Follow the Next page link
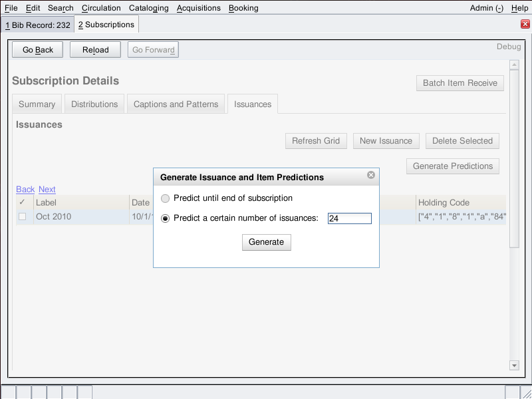This screenshot has width=532, height=399. [47, 190]
